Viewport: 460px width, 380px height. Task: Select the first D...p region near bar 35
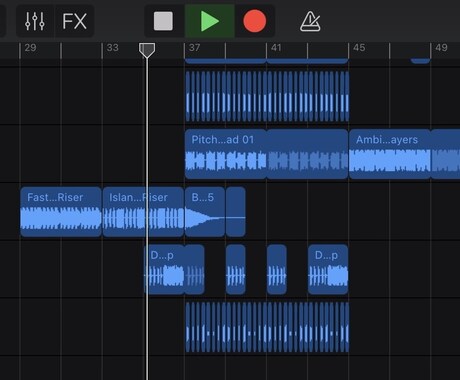tap(164, 269)
